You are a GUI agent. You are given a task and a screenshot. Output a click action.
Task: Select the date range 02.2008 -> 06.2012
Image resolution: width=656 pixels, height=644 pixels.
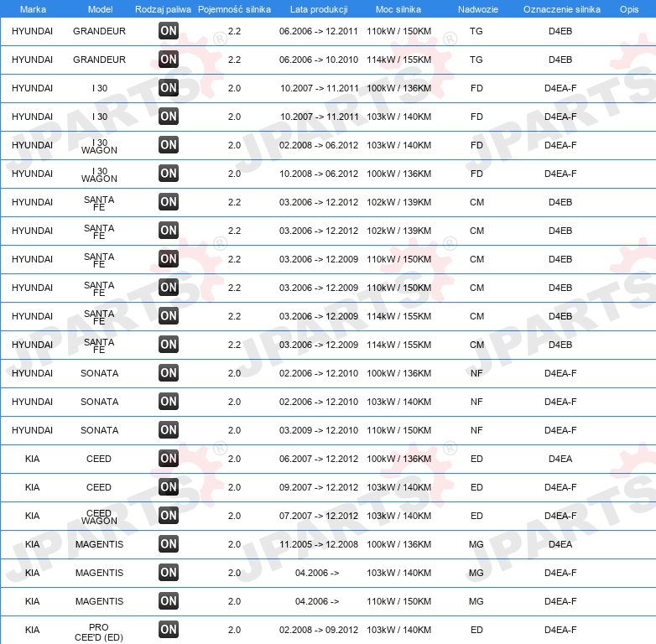(319, 145)
